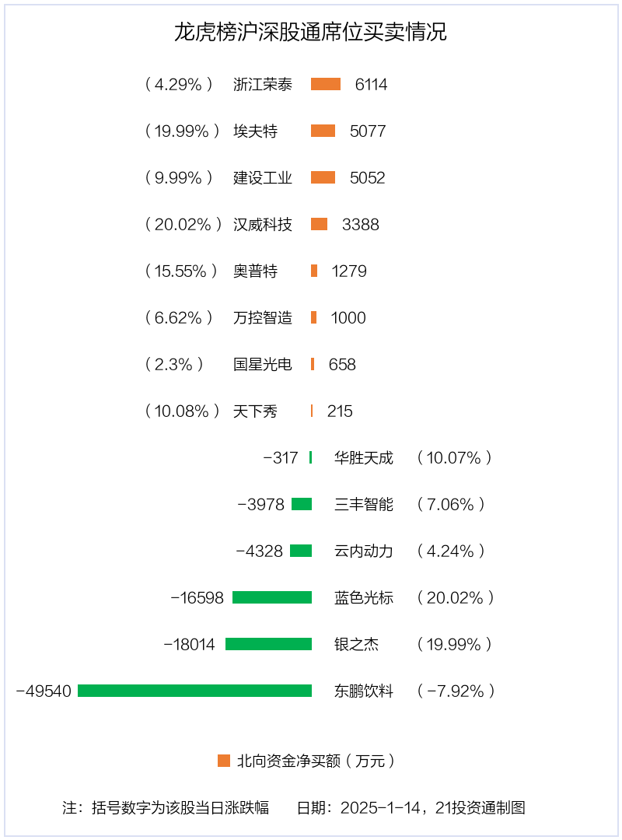This screenshot has height=840, width=622.
Task: Click the 三丰智能 green bar
Action: [302, 504]
